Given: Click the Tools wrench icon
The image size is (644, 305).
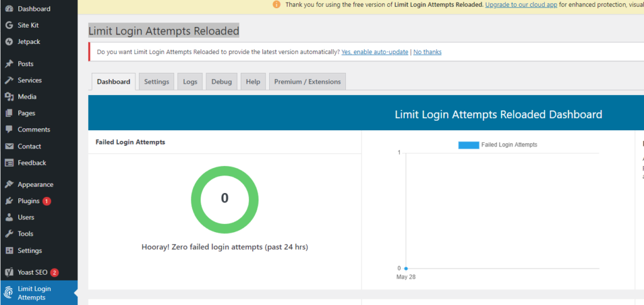Looking at the screenshot, I should (9, 233).
